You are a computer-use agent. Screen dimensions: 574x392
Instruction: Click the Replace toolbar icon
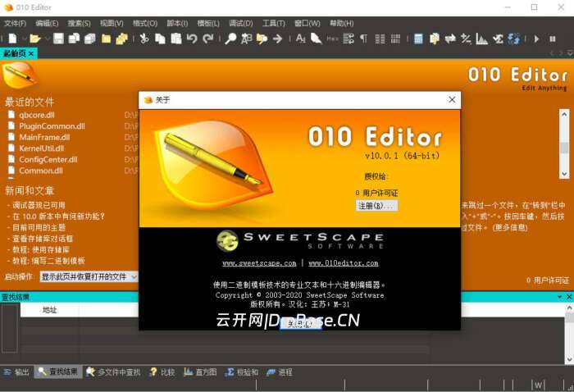coord(246,39)
